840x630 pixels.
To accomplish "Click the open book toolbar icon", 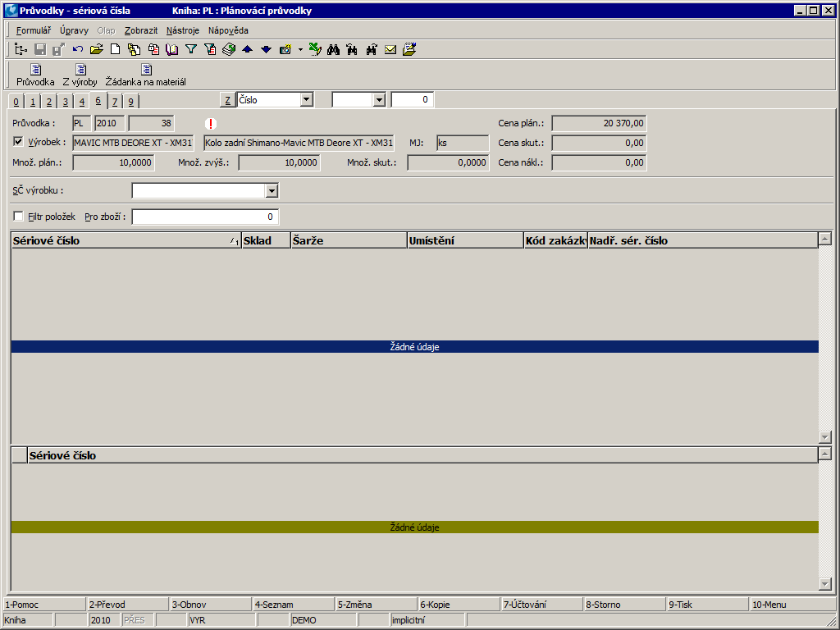I will click(x=172, y=49).
